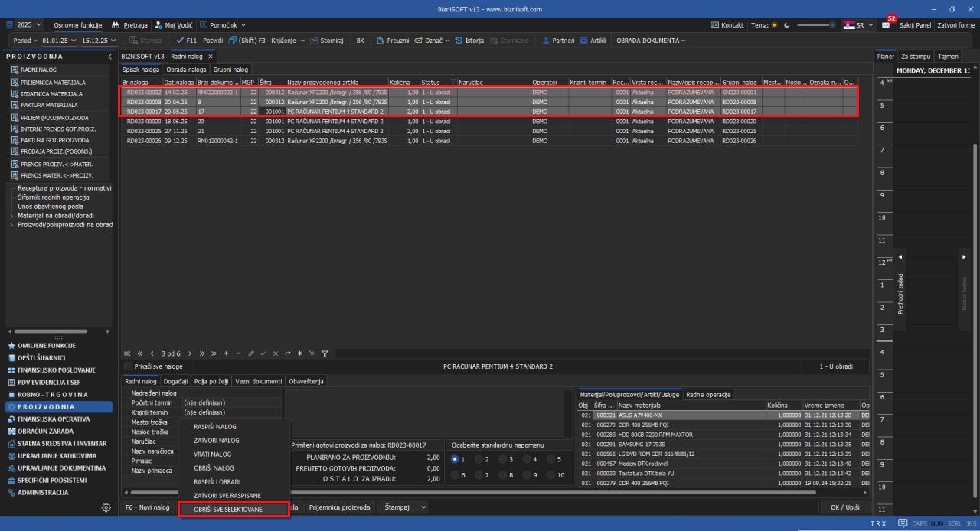Viewport: 980px width, 531px height.
Task: Click the filter funnel icon in grid navigator
Action: point(325,353)
